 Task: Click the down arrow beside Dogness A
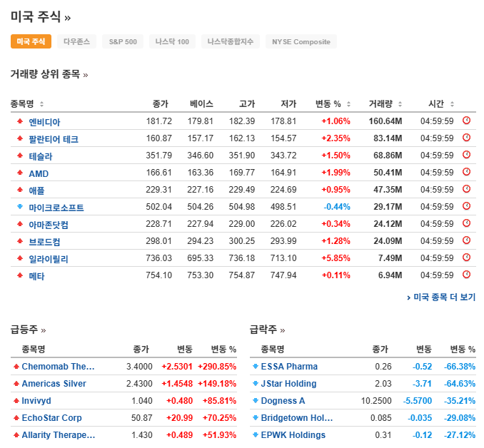coord(256,401)
